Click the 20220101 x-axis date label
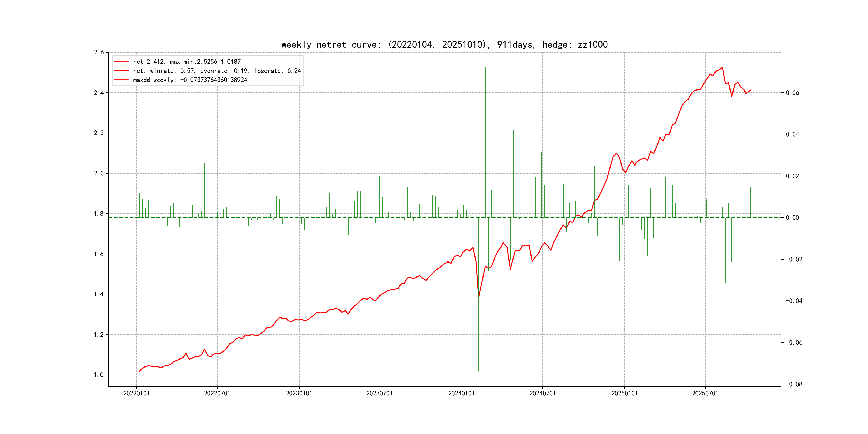868x434 pixels. coord(136,393)
